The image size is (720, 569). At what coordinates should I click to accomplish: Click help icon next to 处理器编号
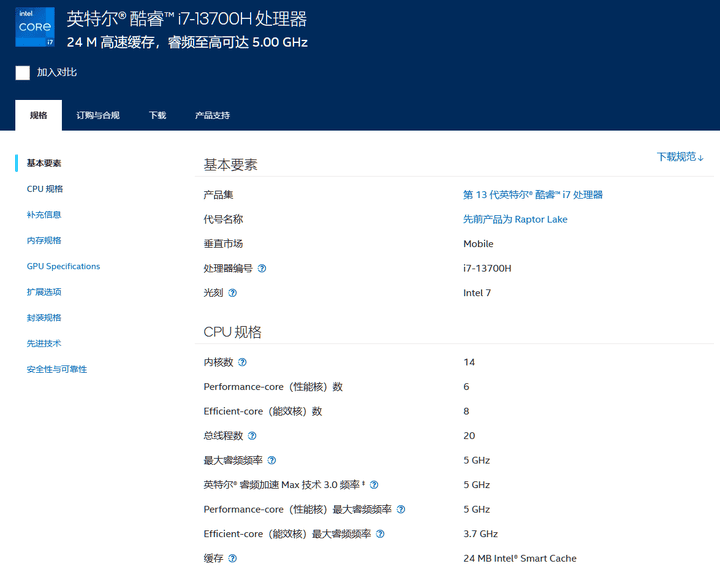coord(262,269)
